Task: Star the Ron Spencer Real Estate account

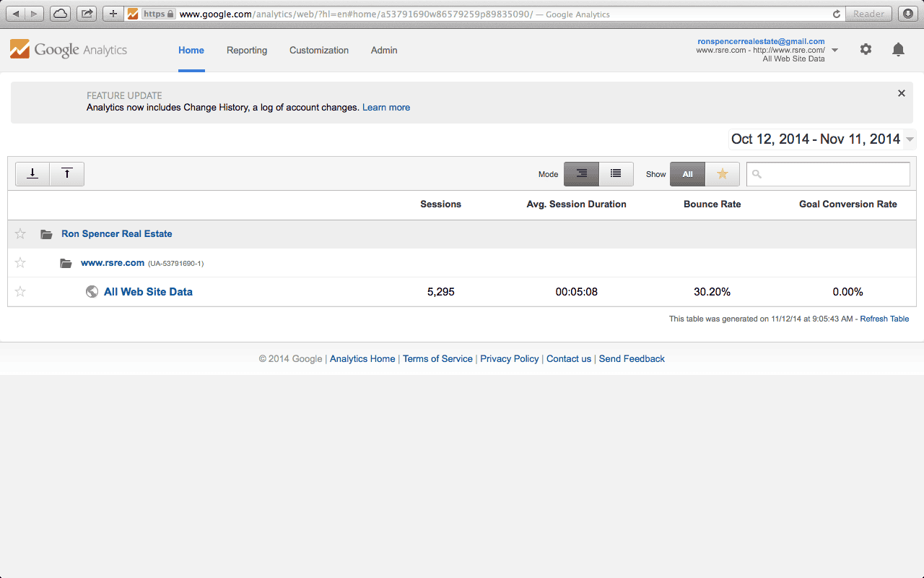Action: tap(20, 234)
